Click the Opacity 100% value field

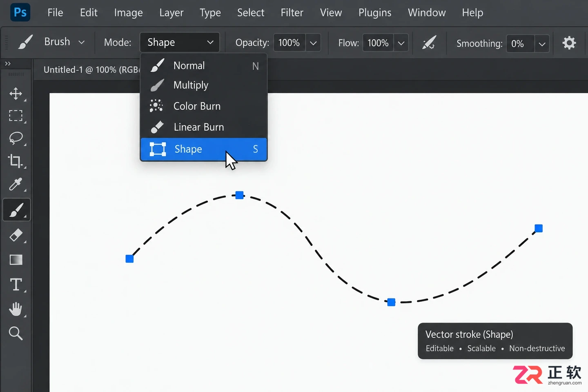(x=289, y=43)
